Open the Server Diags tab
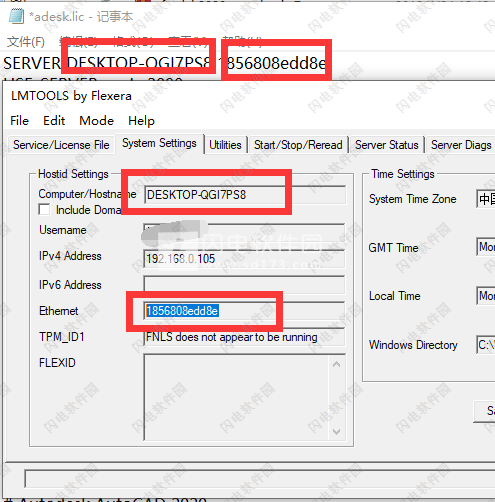The image size is (495, 502). [461, 145]
